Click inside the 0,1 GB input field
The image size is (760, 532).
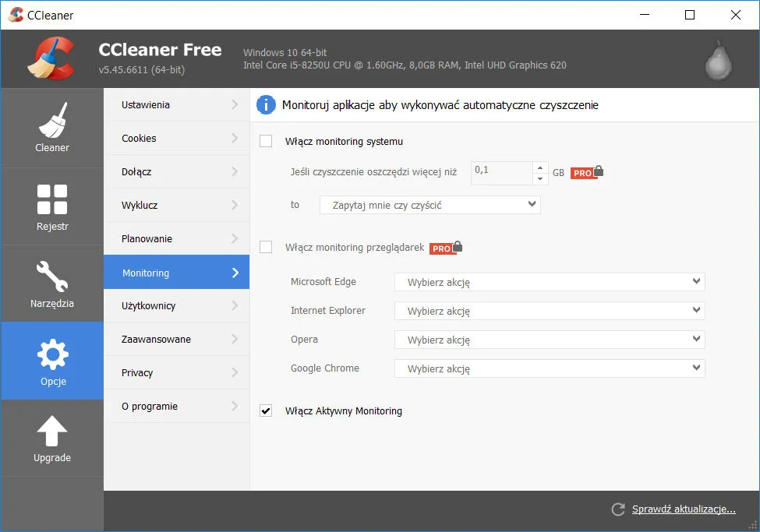[503, 172]
